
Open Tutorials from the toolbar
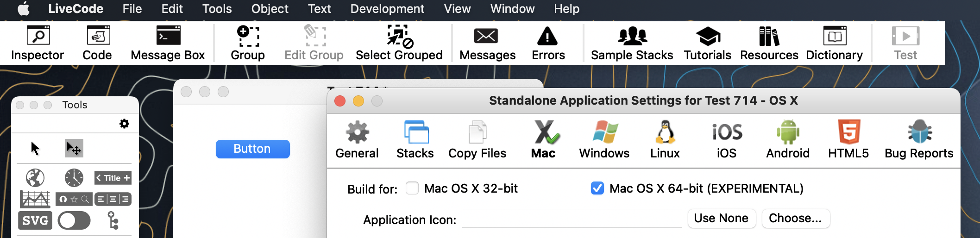pos(707,43)
